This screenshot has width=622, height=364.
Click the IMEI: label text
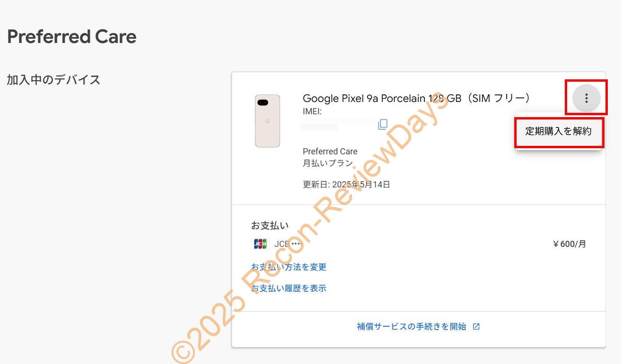[x=312, y=112]
